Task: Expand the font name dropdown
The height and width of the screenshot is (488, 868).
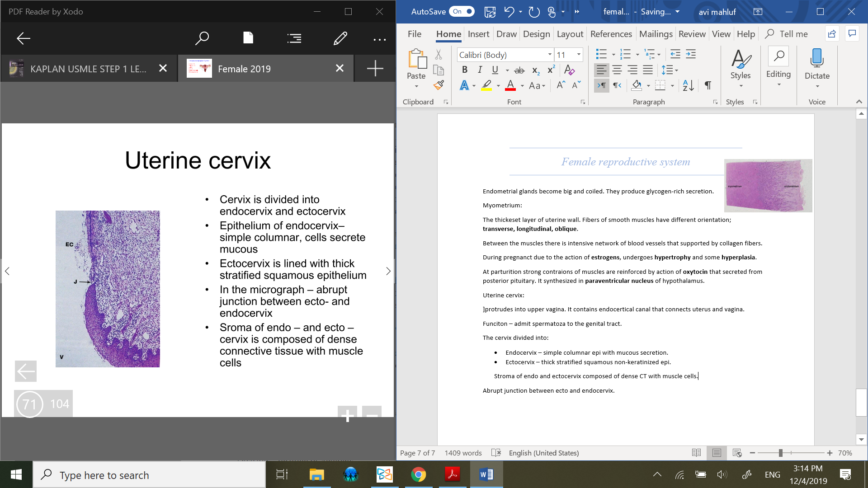Action: (x=550, y=55)
